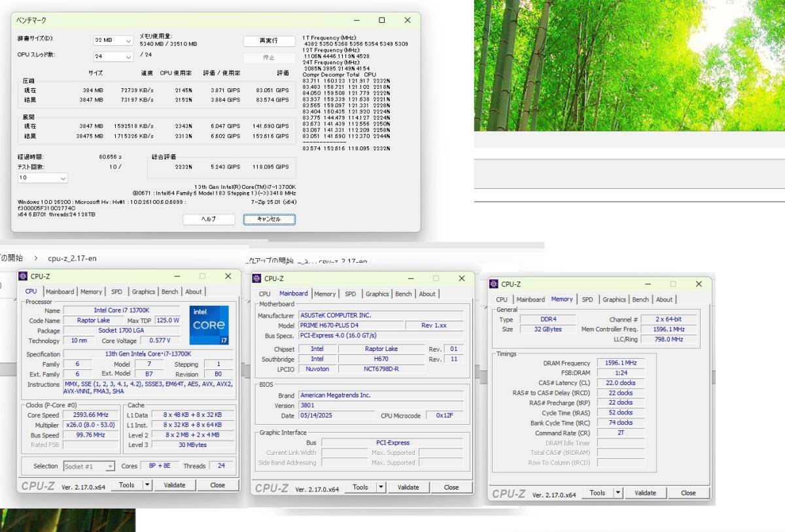This screenshot has width=785, height=532.
Task: Open the dictionary size 32 MB dropdown
Action: (114, 40)
